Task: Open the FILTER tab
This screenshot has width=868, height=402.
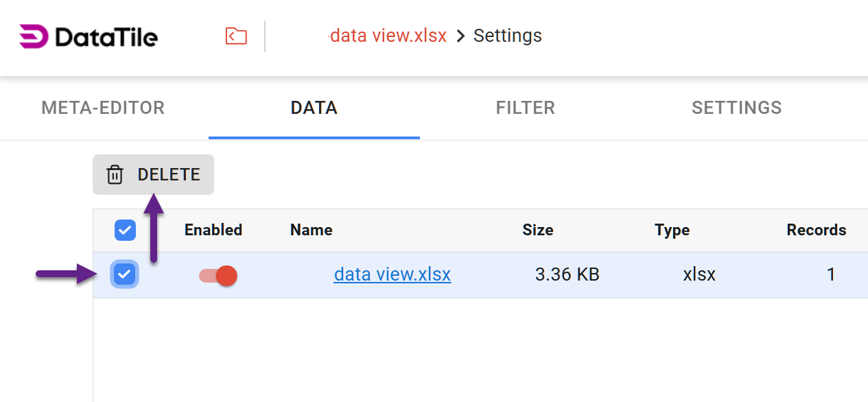Action: (x=525, y=108)
